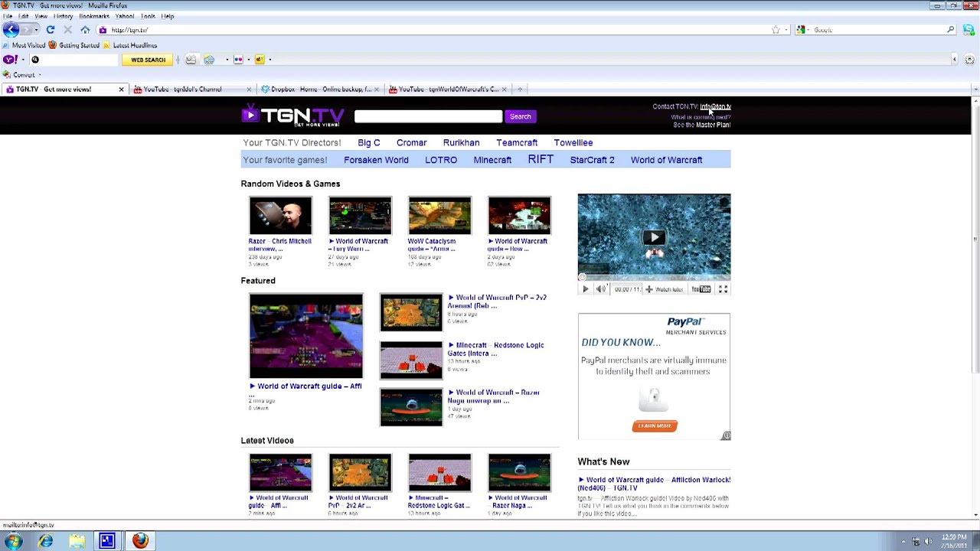The height and width of the screenshot is (551, 980).
Task: Open the File menu
Action: [x=8, y=16]
